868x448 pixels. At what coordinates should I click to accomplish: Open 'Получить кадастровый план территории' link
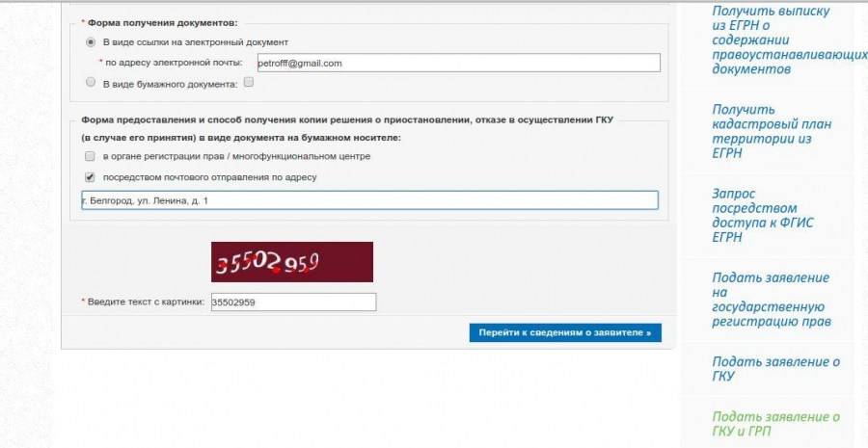pos(772,131)
